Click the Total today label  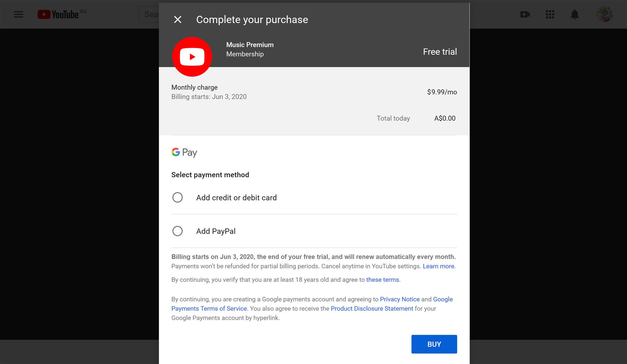tap(393, 118)
